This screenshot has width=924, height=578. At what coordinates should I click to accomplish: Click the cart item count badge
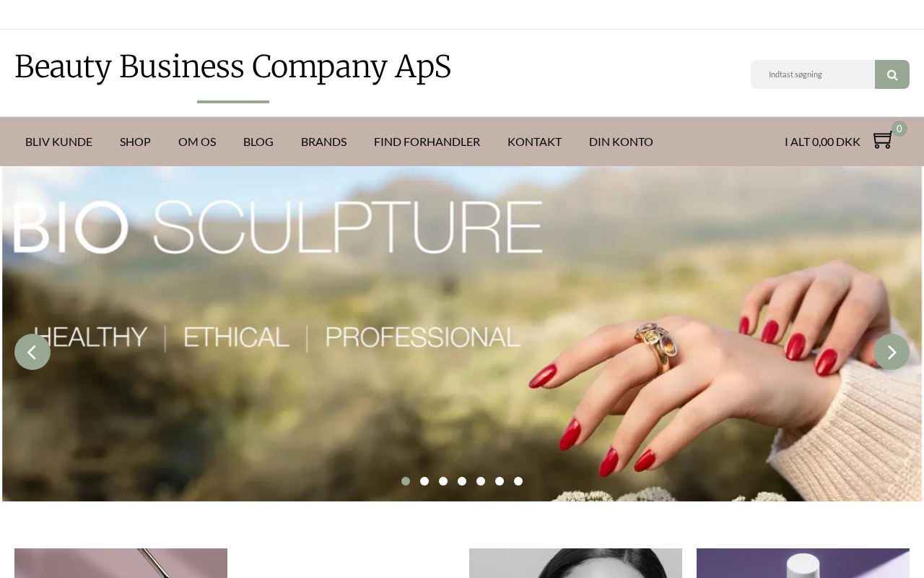click(x=899, y=129)
